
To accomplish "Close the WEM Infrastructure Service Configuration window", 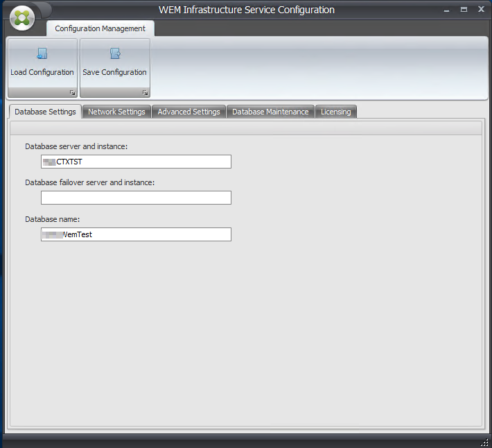I will click(481, 10).
